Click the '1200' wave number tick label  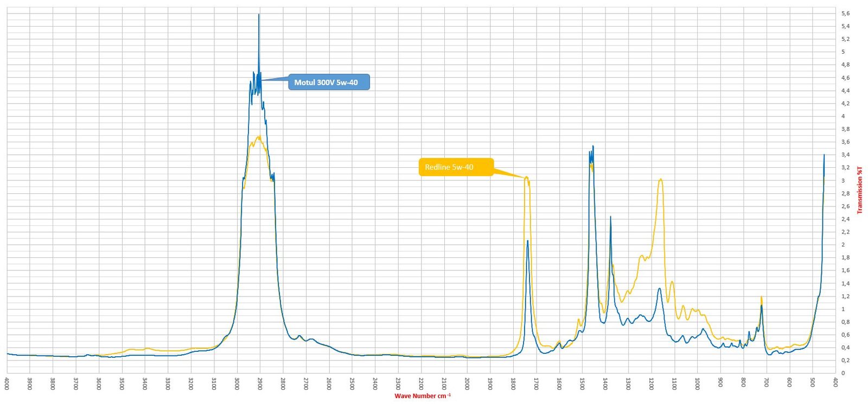(x=651, y=383)
